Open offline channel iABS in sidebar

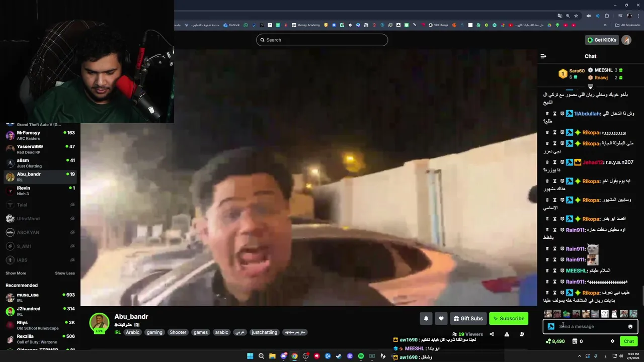[x=40, y=260]
